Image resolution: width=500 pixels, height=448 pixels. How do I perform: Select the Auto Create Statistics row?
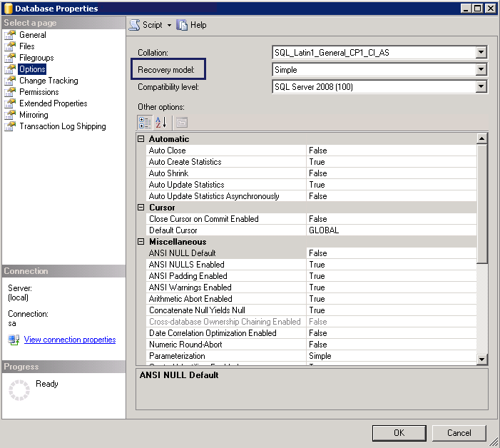[311, 162]
